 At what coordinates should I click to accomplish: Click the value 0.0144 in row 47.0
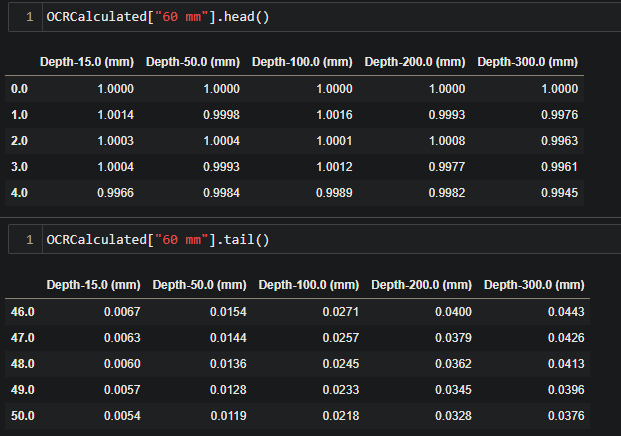click(228, 338)
